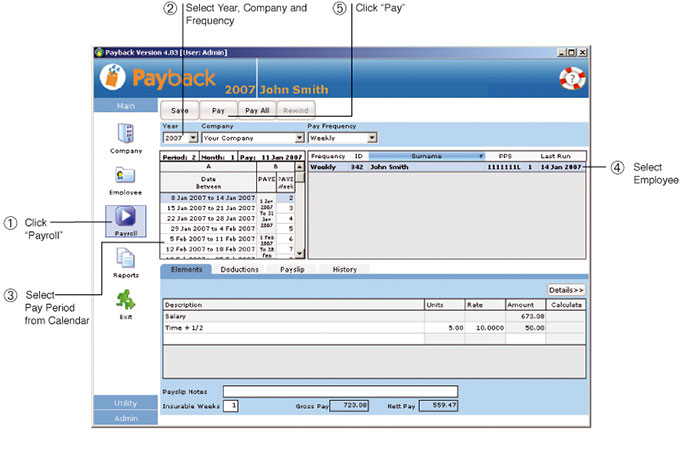Open the Employee section icon
This screenshot has width=680, height=468.
point(126,175)
